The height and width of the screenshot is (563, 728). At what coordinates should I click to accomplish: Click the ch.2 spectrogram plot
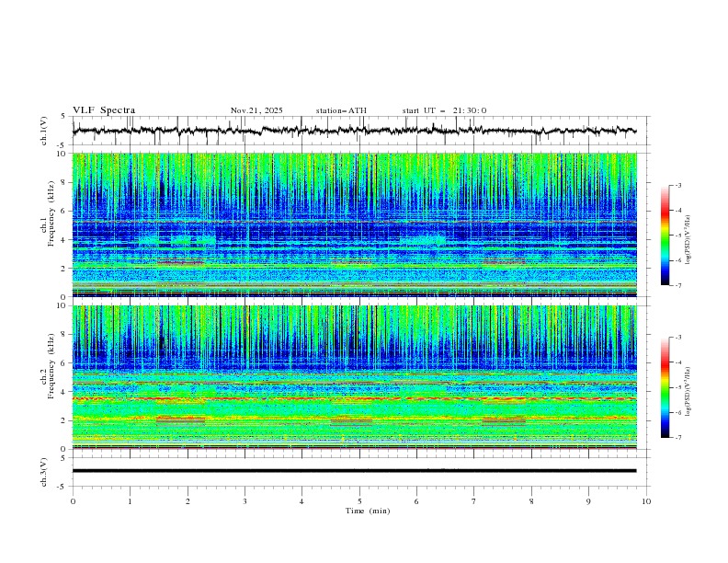tap(354, 377)
